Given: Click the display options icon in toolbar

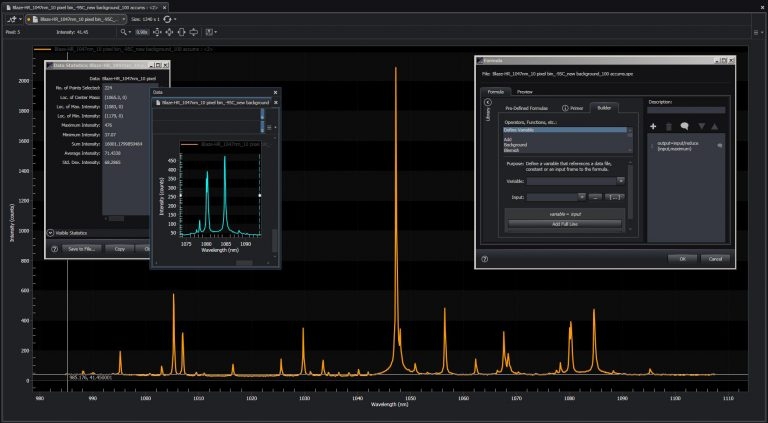Looking at the screenshot, I should (x=209, y=32).
